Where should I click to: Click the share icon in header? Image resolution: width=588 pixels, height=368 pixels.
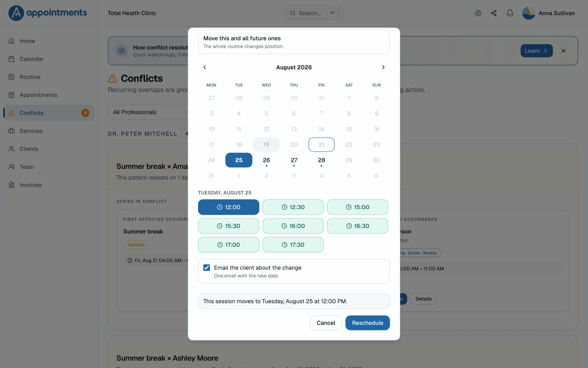[493, 13]
